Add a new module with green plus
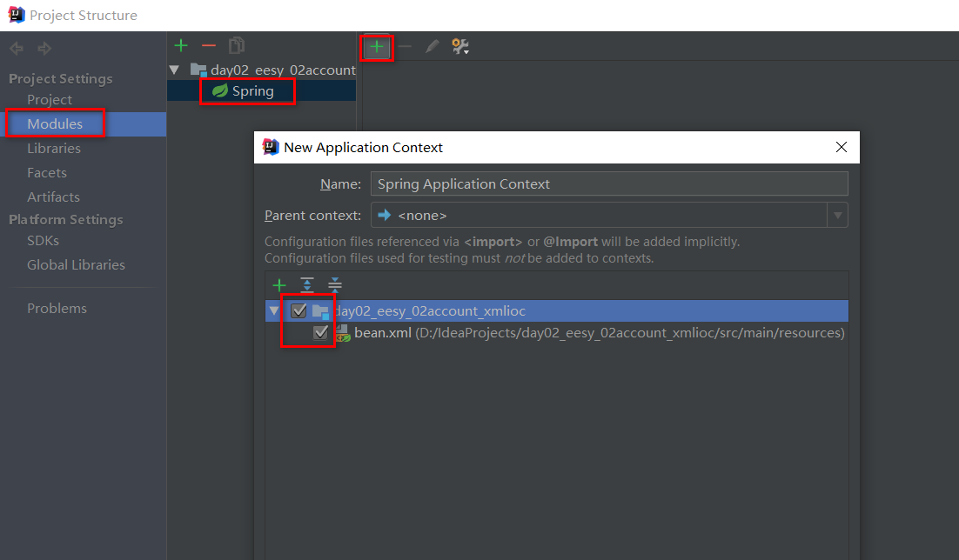 (x=181, y=45)
